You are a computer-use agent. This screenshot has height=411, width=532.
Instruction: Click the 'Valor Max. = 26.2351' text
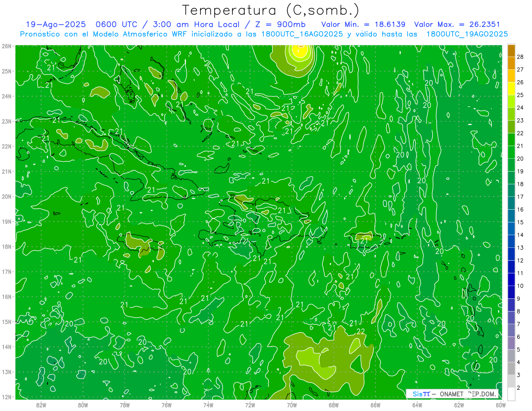click(x=457, y=25)
